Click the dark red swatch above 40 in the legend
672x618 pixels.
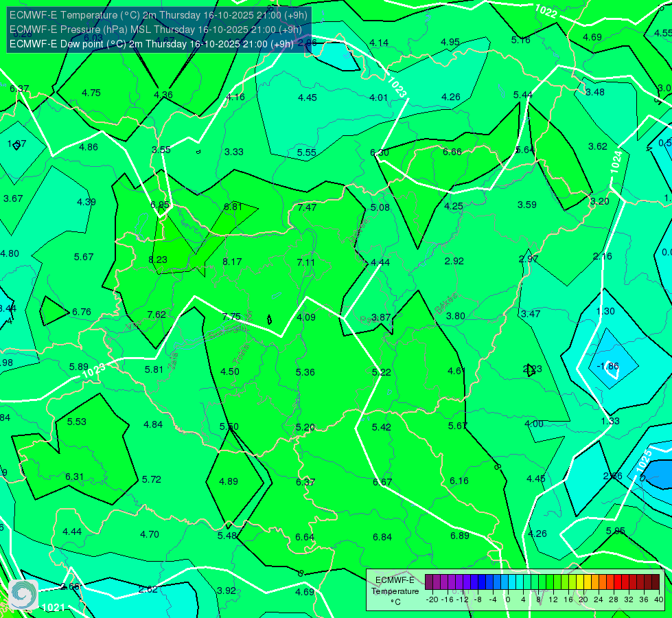(656, 582)
